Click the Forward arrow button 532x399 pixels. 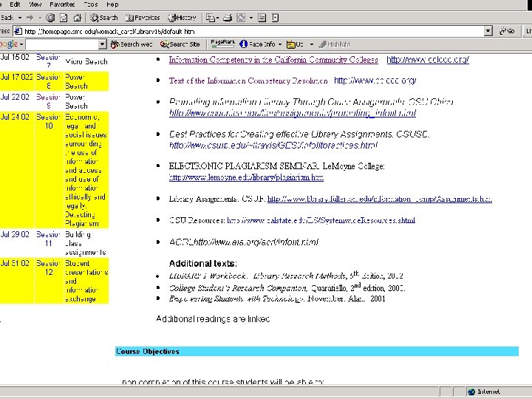[x=30, y=18]
